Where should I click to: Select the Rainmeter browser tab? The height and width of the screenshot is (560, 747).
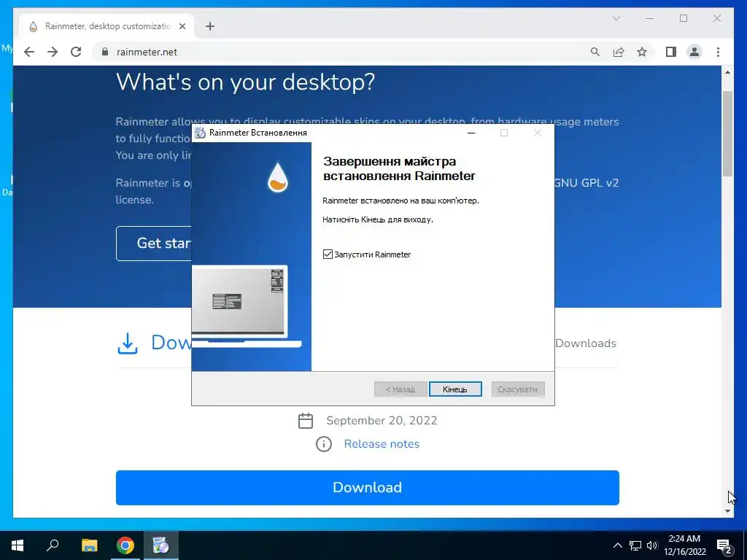107,26
